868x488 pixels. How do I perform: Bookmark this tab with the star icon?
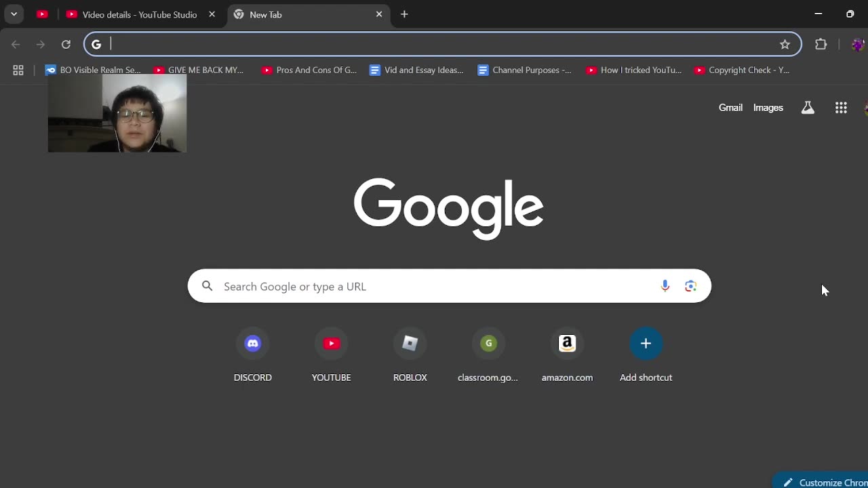click(785, 45)
